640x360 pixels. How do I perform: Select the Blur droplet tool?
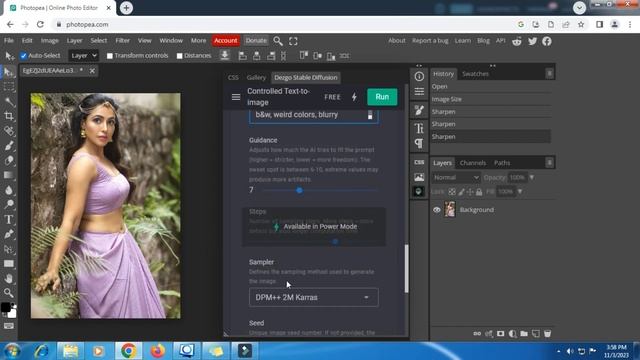coord(9,190)
